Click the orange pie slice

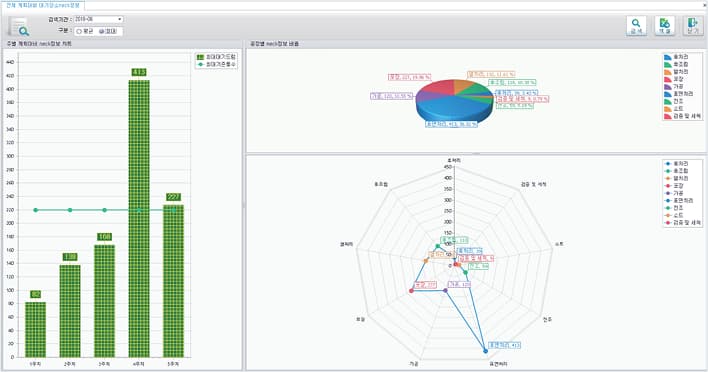(463, 86)
